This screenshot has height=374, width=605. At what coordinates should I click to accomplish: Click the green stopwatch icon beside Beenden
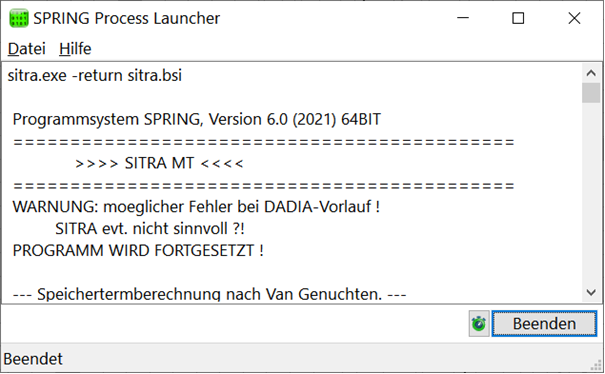(x=479, y=323)
